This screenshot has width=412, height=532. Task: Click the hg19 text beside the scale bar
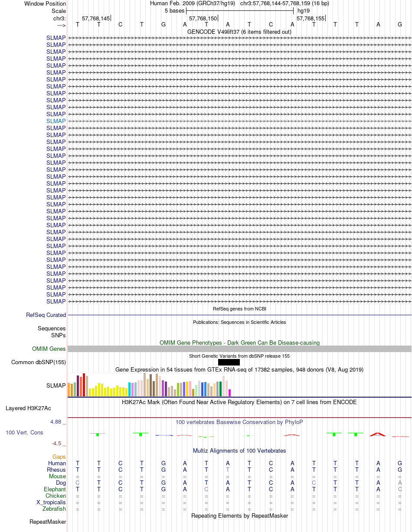304,11
